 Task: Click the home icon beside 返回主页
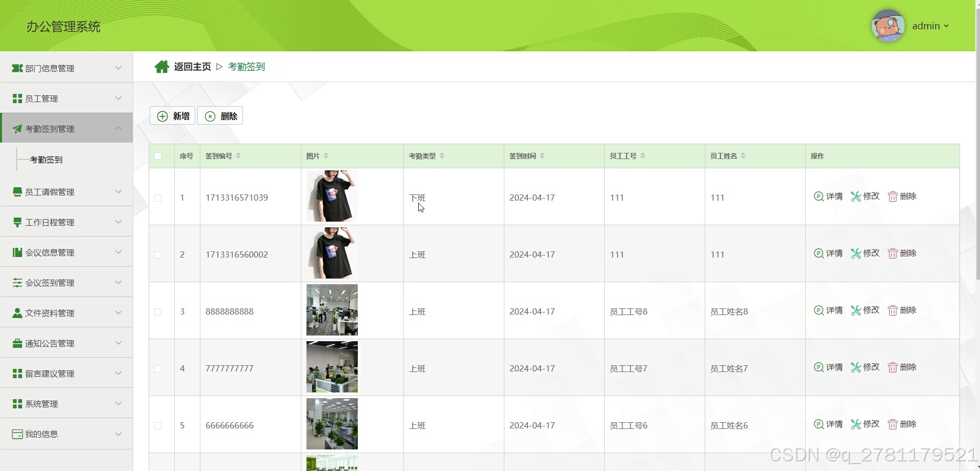(162, 67)
